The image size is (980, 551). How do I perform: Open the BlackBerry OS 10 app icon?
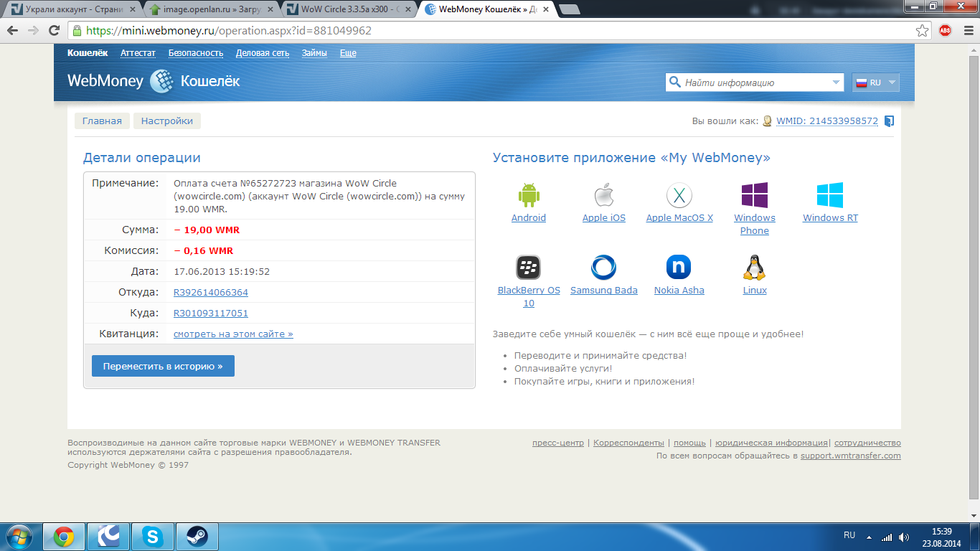click(528, 268)
